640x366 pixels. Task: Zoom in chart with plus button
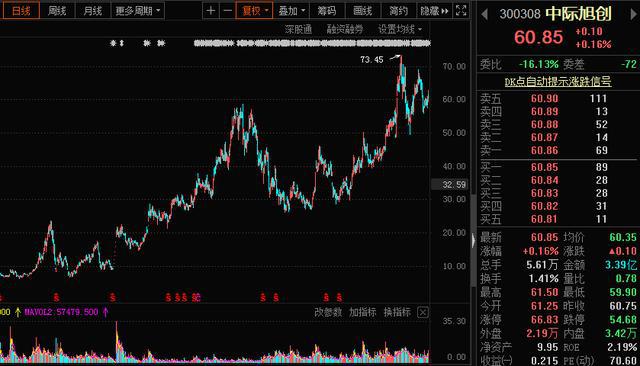[x=211, y=11]
